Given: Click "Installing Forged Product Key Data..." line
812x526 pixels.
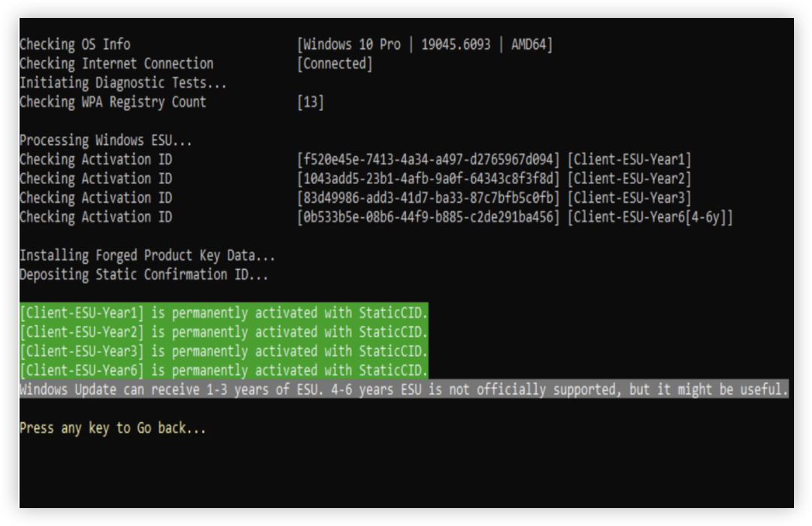Looking at the screenshot, I should [x=147, y=255].
